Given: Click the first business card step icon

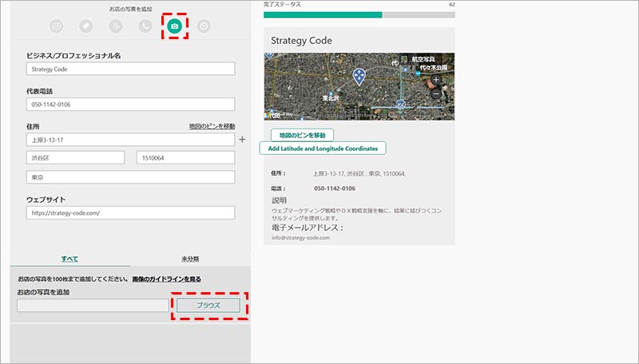Looking at the screenshot, I should pos(56,26).
